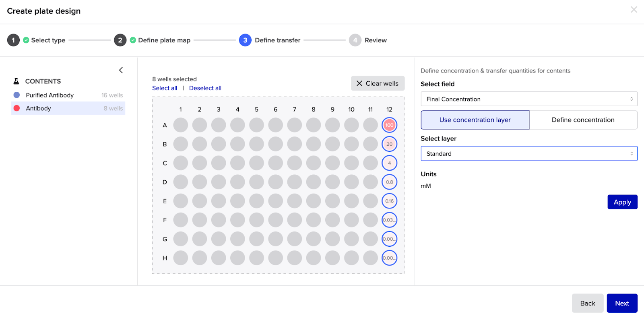Click the Apply button
The image size is (644, 320).
click(622, 202)
